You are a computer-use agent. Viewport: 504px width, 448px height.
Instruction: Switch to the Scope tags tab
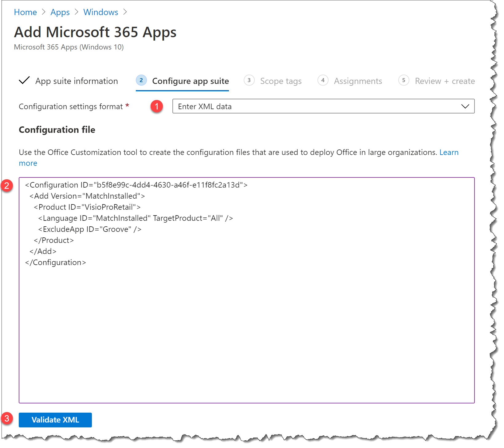tap(281, 81)
